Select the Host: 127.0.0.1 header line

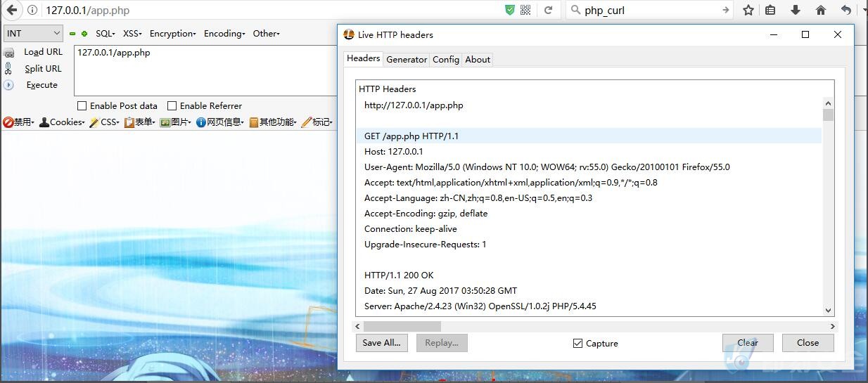point(589,152)
